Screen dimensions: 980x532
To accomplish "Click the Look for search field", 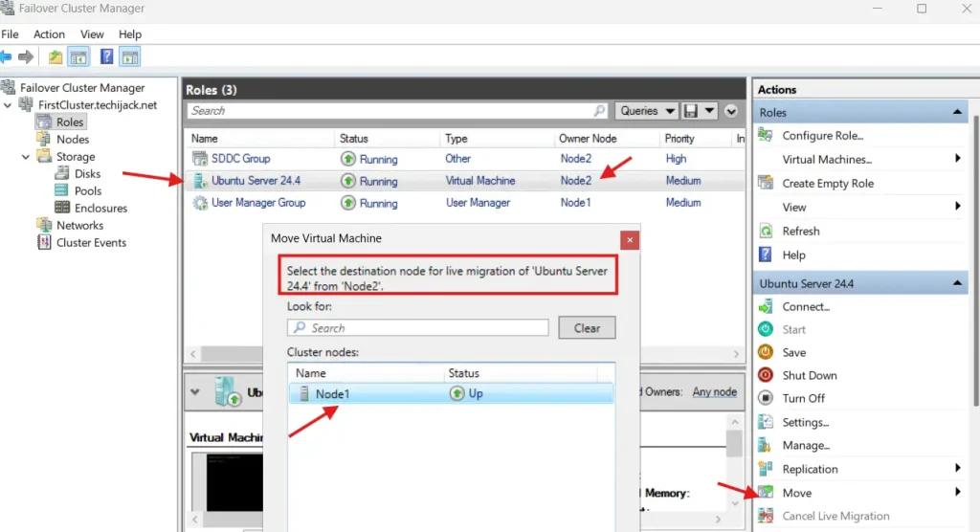I will 417,327.
